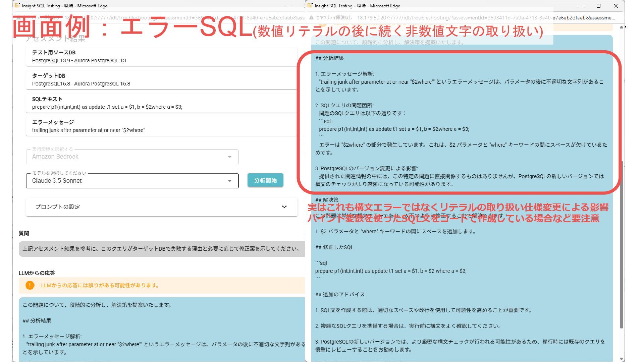Click the 質問 question text field
Viewport: 644px width, 362px height.
pos(161,249)
